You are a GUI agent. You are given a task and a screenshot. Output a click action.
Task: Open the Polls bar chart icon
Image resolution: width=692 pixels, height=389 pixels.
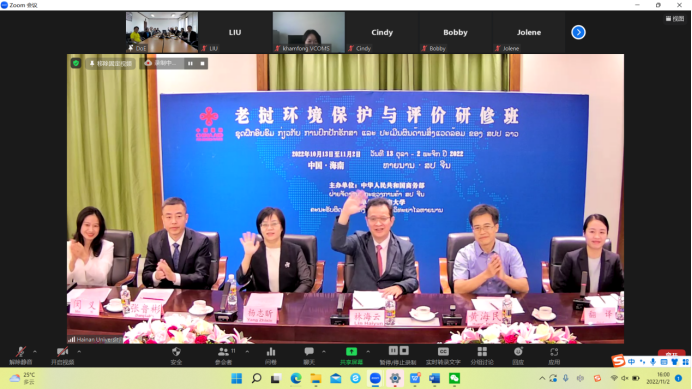271,355
